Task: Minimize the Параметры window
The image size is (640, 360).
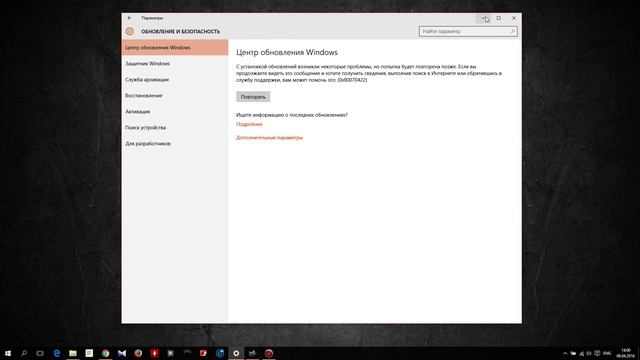Action: [x=483, y=18]
